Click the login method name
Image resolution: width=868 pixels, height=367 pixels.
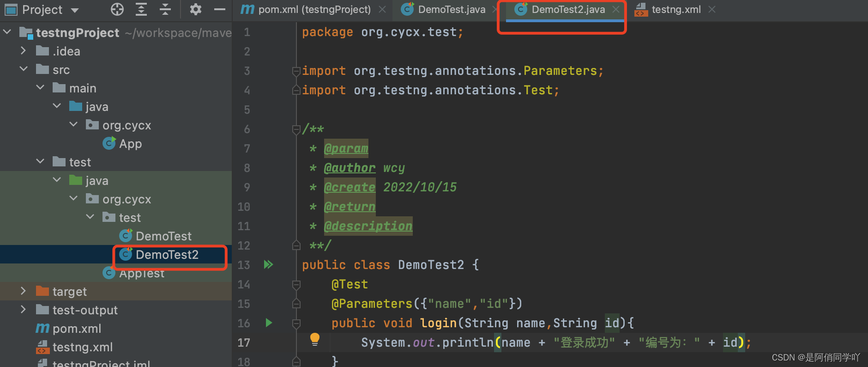coord(438,323)
